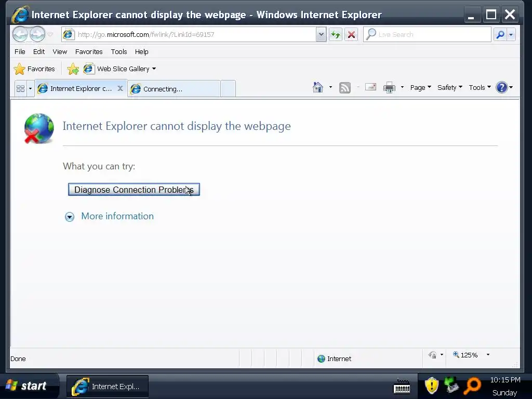
Task: Expand the address bar history dropdown
Action: 321,34
